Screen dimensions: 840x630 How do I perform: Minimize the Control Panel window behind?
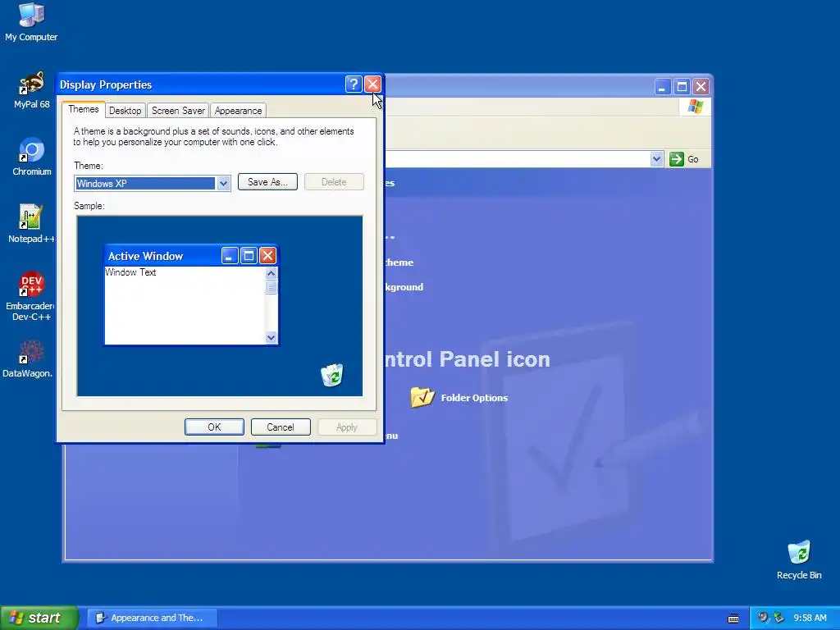point(663,86)
